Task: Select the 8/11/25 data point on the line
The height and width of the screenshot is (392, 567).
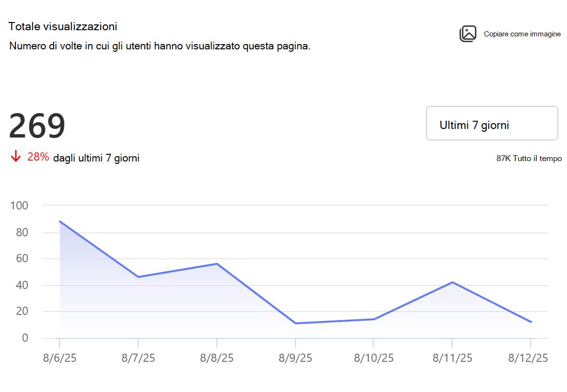Action: coord(452,282)
